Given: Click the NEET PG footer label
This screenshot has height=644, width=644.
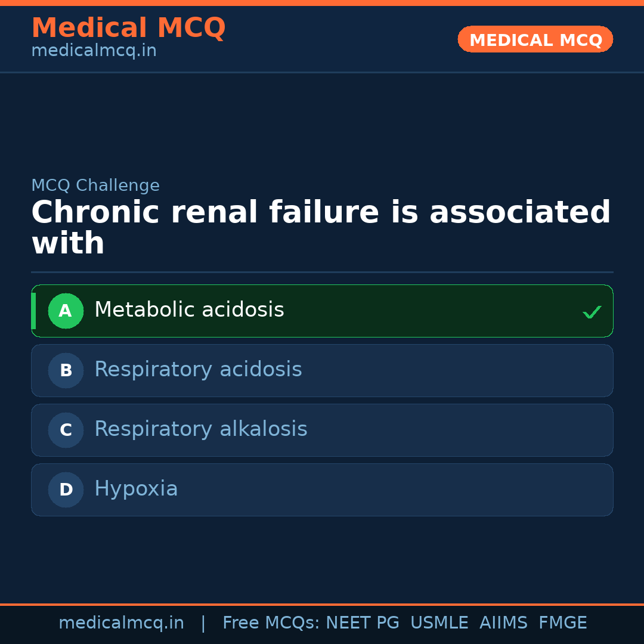Looking at the screenshot, I should (363, 623).
